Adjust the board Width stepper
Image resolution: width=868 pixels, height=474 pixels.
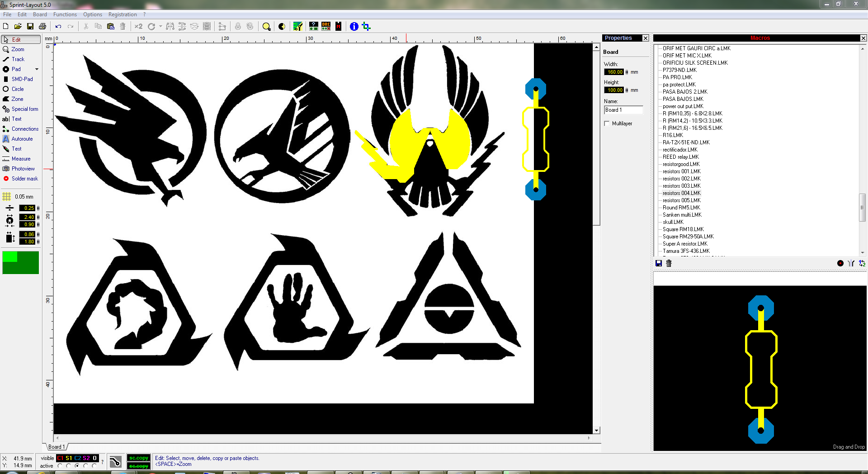[x=627, y=72]
